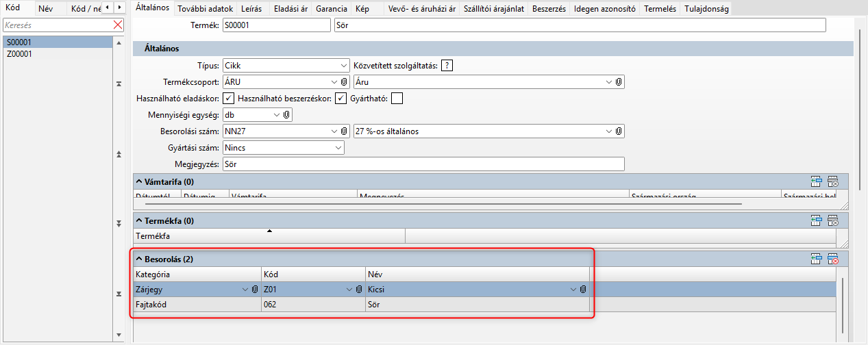Viewport: 868px width, 345px height.
Task: Switch to the Termelés tab
Action: pyautogui.click(x=660, y=10)
